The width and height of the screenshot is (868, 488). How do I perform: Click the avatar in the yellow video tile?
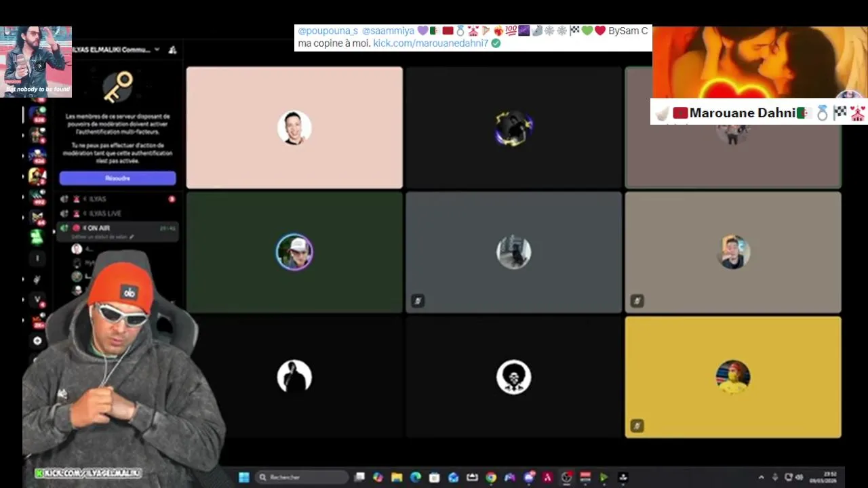[x=733, y=377]
